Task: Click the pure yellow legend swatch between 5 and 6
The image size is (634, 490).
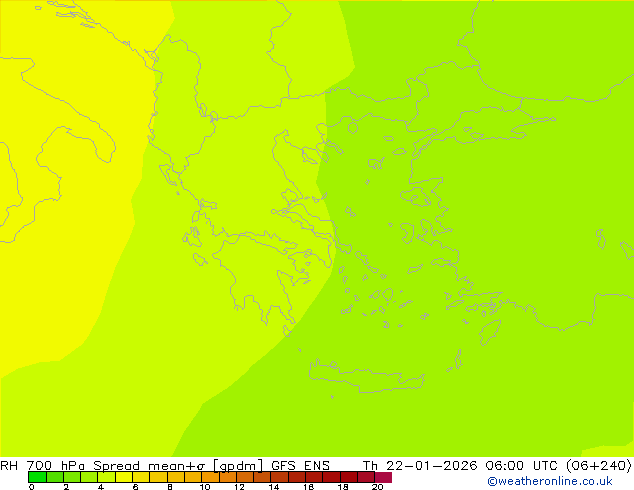Action: [124, 477]
